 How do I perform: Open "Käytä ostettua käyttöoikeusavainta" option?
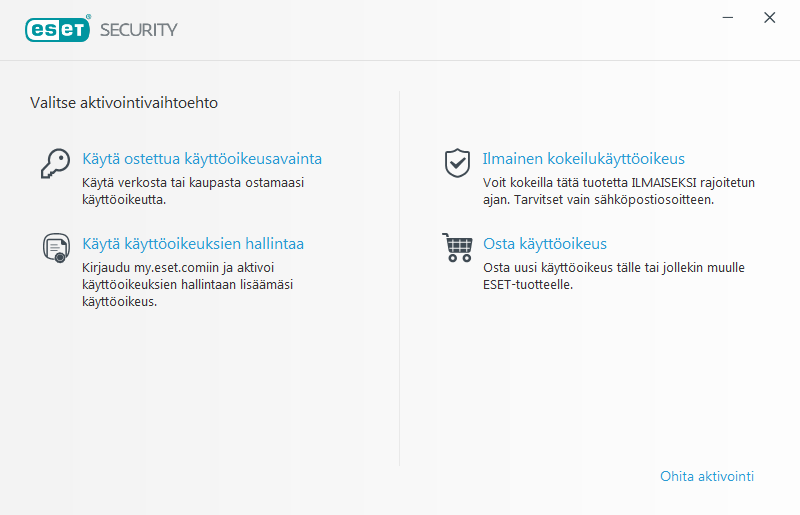tap(201, 159)
